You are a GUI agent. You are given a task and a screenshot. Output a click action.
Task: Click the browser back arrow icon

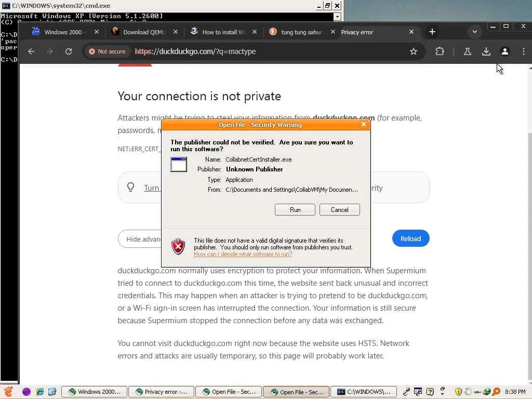click(31, 51)
